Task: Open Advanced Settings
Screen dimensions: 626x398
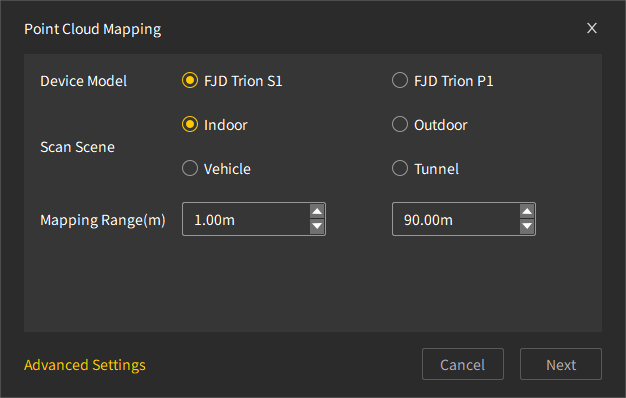Action: [x=85, y=365]
